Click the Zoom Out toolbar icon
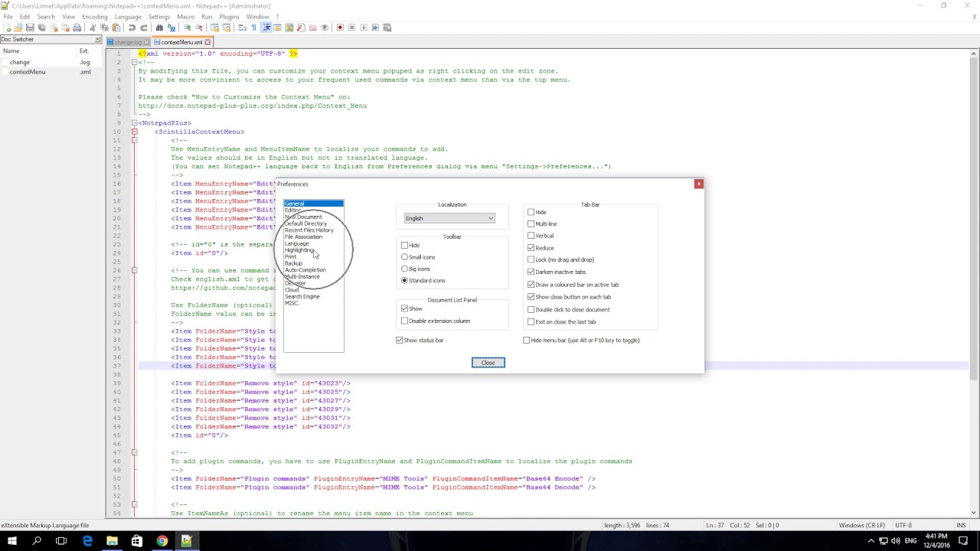 (199, 28)
